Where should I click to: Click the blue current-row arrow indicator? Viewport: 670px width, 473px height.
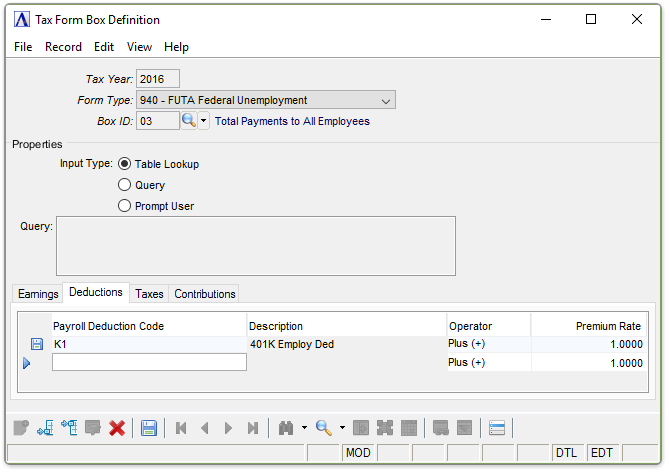(x=26, y=363)
